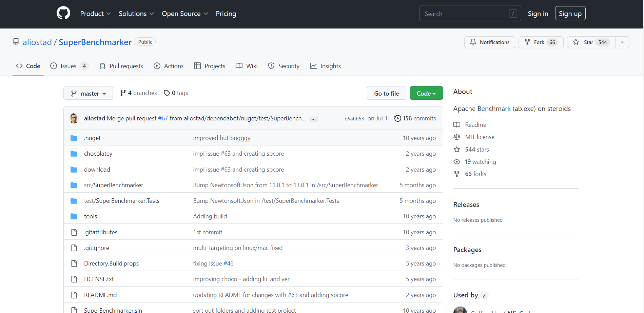Click Sign in
Screen dimensions: 644x313
[538, 14]
